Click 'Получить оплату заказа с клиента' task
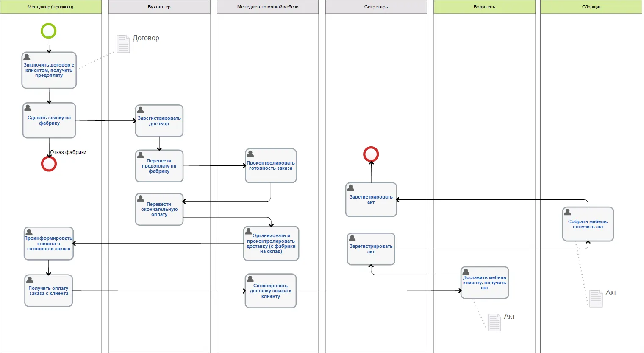644x353 pixels. click(x=48, y=291)
